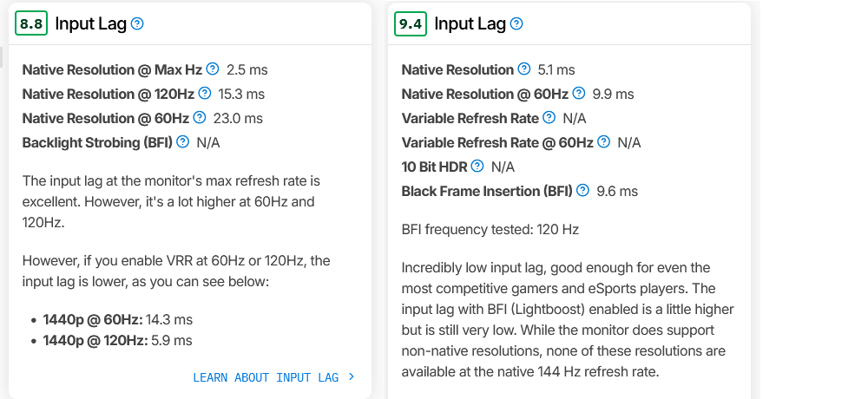Click help icon beside left Input Lag heading
868x399 pixels.
[137, 23]
